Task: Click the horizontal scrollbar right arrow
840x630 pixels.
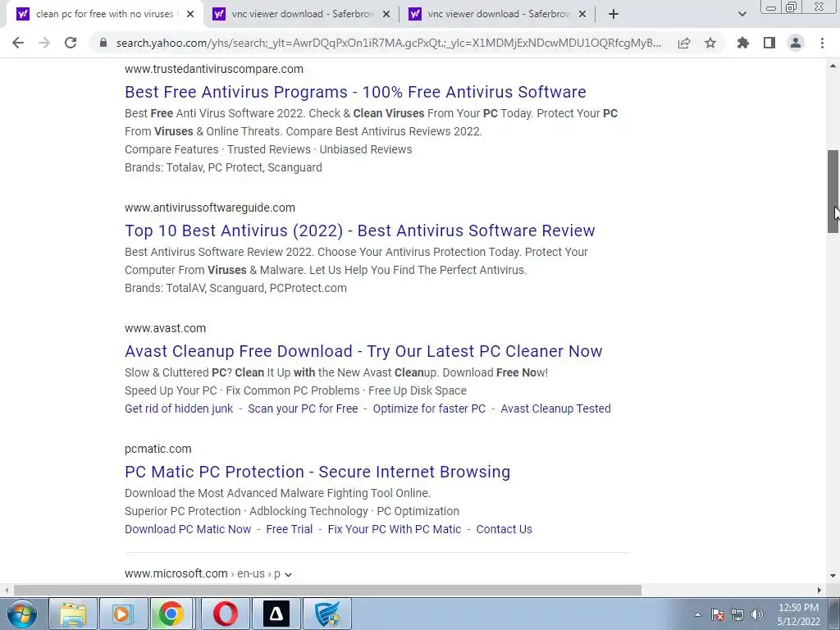Action: click(819, 590)
